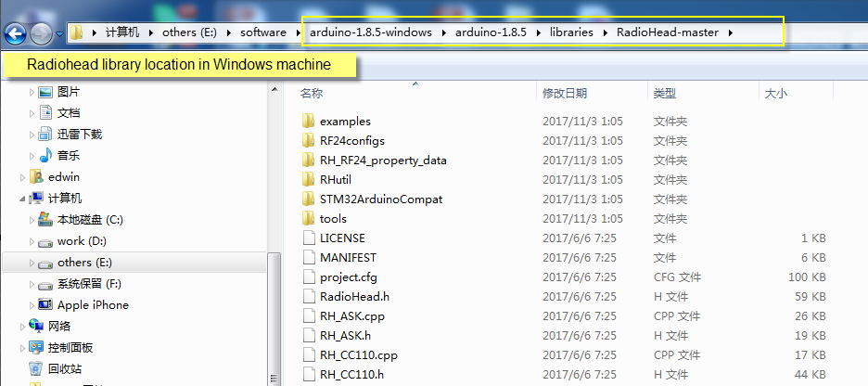
Task: Select the examples folder icon
Action: coord(308,122)
